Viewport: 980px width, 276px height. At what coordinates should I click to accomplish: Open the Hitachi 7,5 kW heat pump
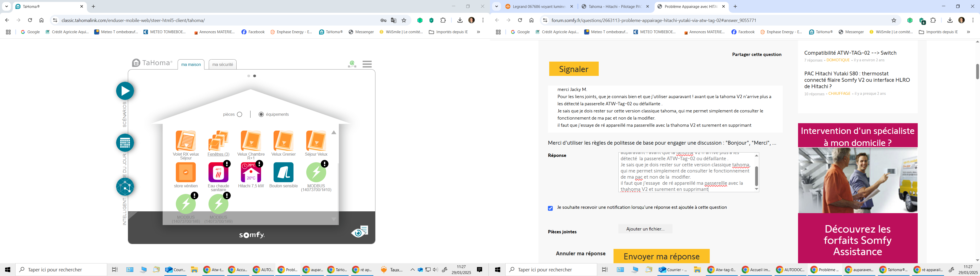point(251,172)
